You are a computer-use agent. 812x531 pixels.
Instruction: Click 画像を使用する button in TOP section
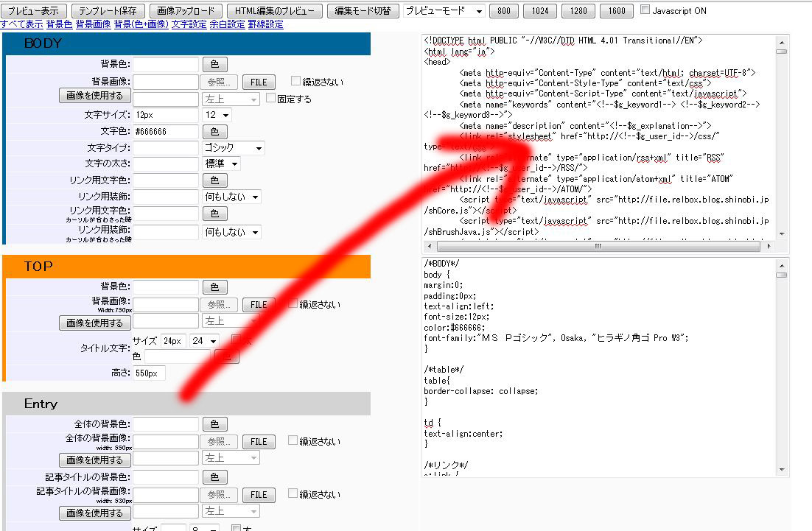point(95,323)
